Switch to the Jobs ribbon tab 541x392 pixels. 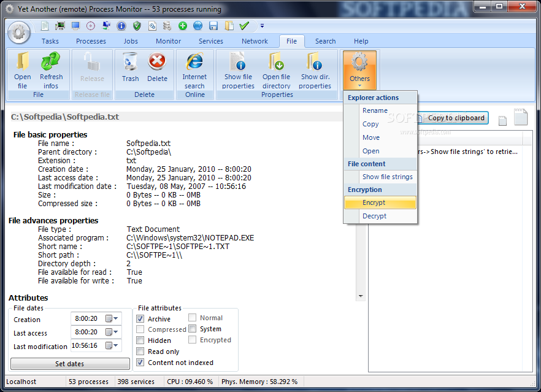click(x=131, y=41)
